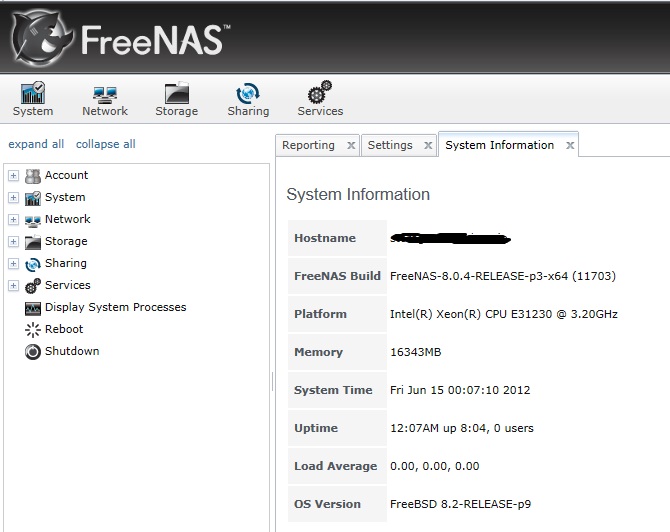This screenshot has width=670, height=532.
Task: Click the FreeNAS-8.0.4-RELEASE-p3-x64 build value
Action: pyautogui.click(x=503, y=276)
